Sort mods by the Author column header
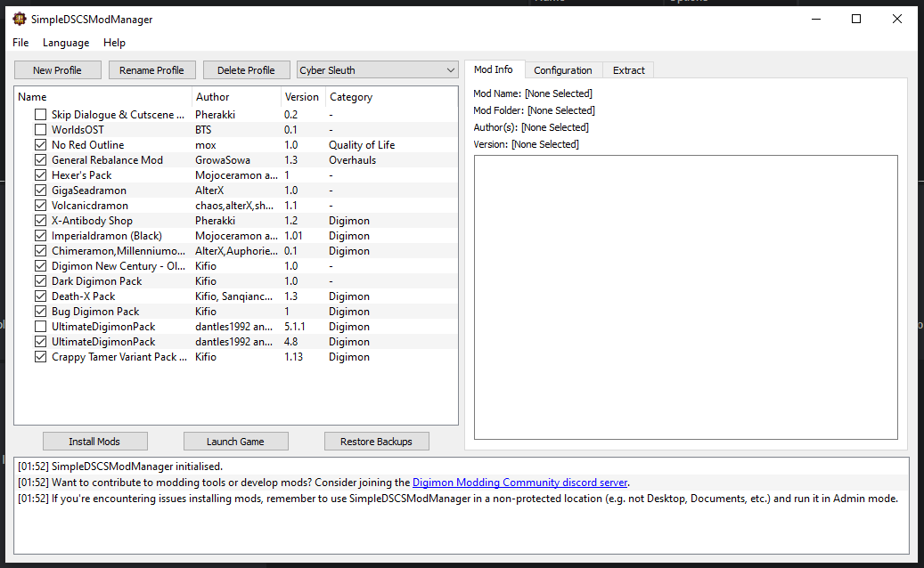 pos(236,96)
